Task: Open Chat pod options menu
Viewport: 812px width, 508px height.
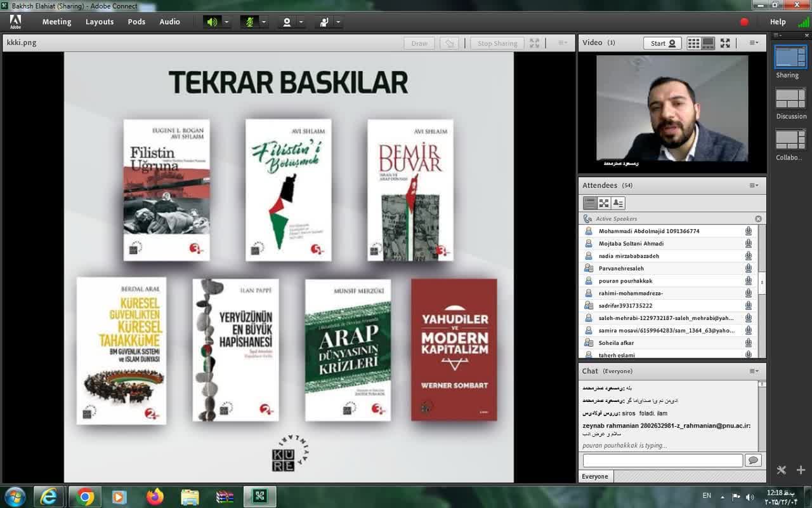Action: click(754, 371)
